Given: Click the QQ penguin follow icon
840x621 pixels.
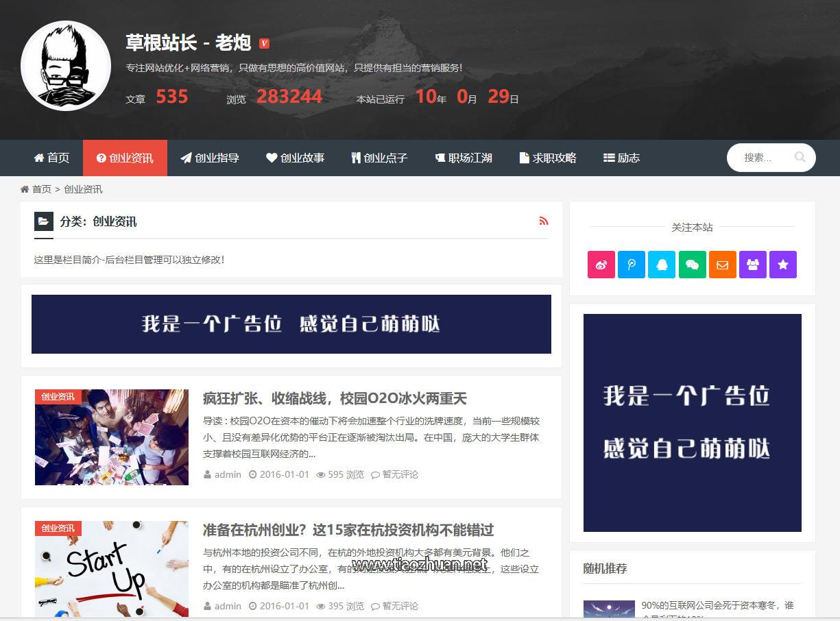Looking at the screenshot, I should click(x=662, y=265).
